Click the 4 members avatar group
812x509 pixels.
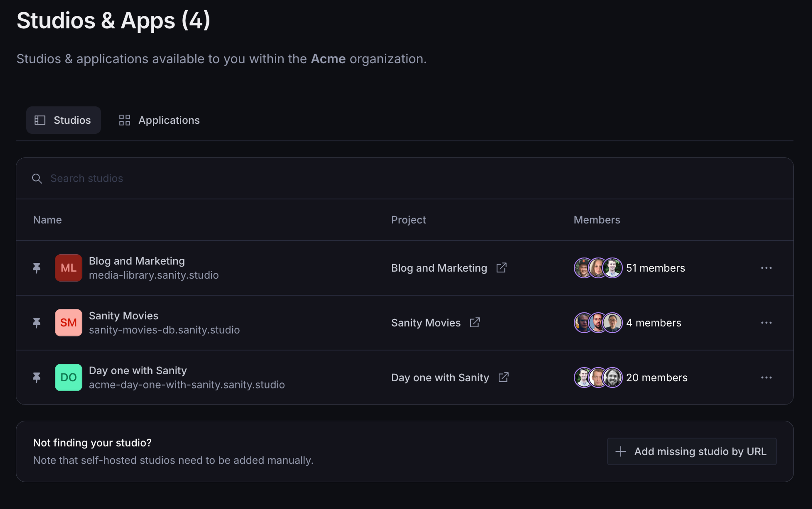[x=598, y=323]
